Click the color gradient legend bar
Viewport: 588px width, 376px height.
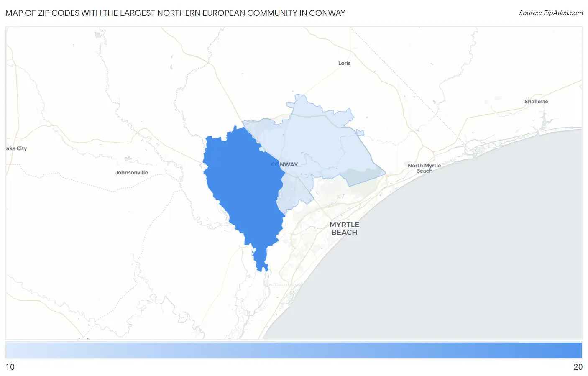[294, 350]
